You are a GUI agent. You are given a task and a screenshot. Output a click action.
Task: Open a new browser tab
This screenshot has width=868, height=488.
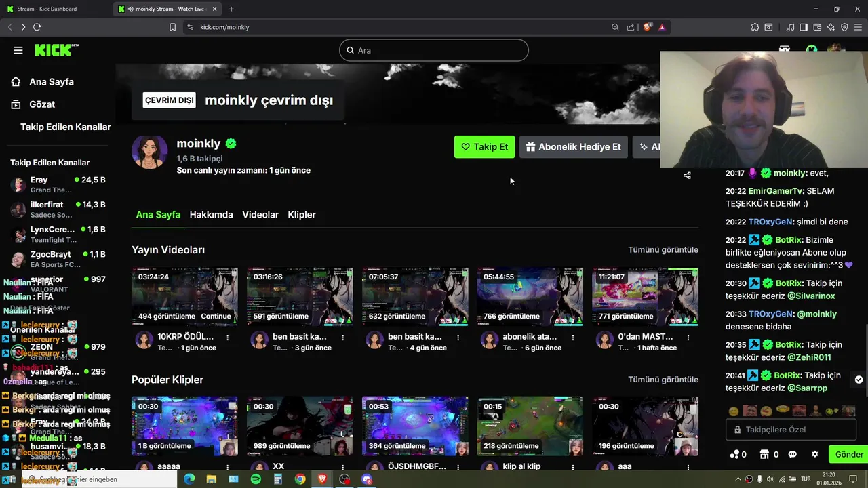231,9
